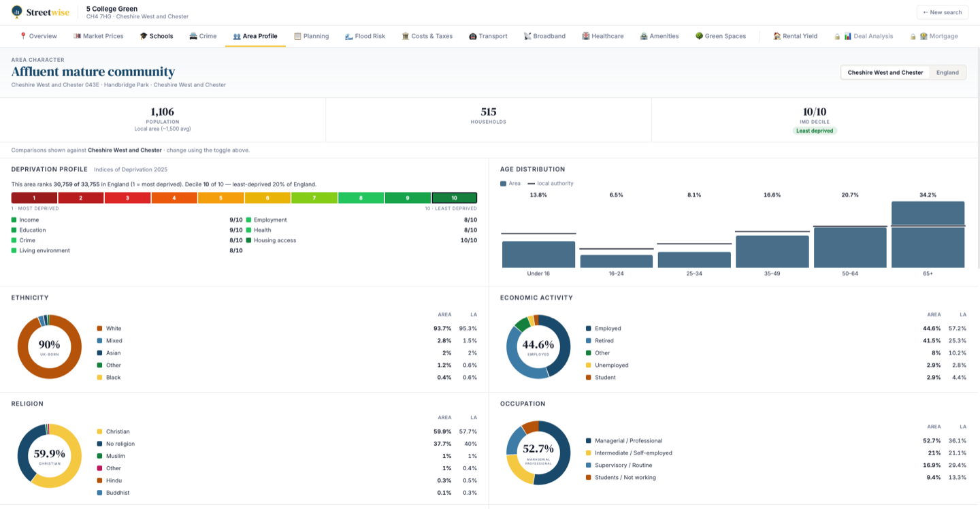Click the Mortgage lock icon
The height and width of the screenshot is (509, 980).
913,36
